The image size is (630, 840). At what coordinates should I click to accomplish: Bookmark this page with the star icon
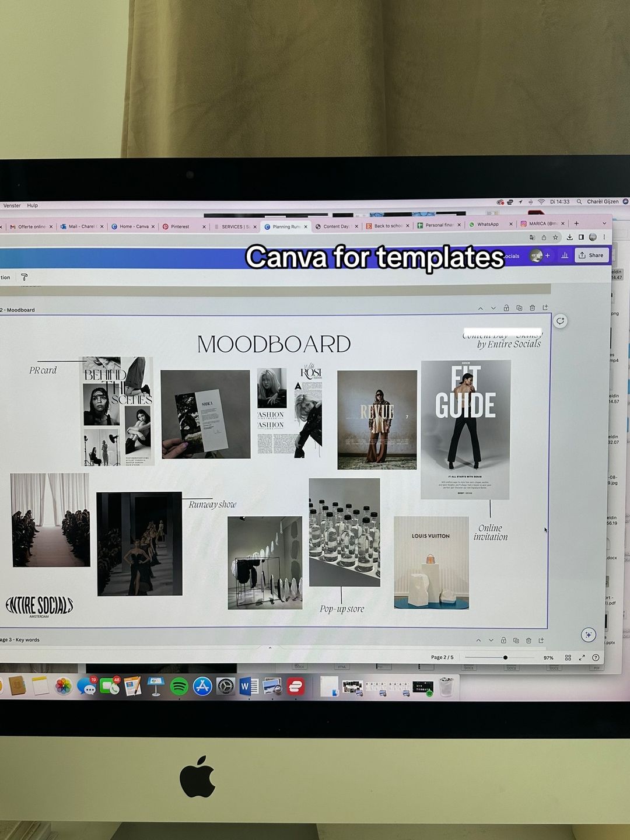[555, 237]
